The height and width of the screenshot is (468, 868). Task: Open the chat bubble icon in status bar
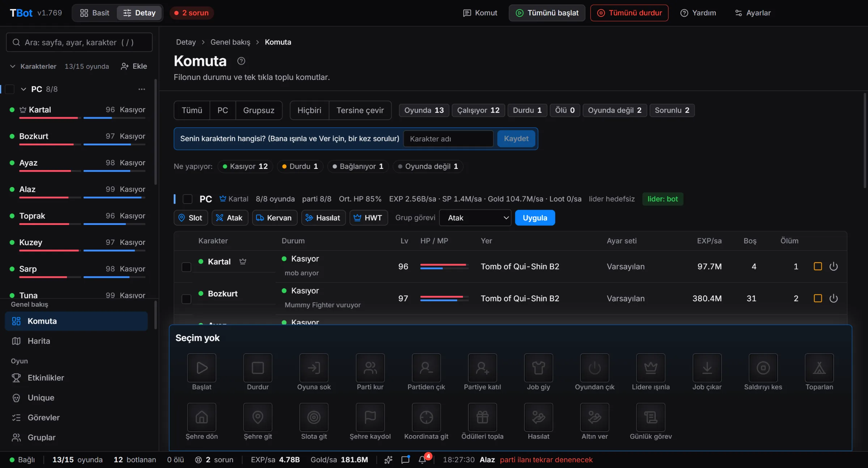[x=405, y=460]
